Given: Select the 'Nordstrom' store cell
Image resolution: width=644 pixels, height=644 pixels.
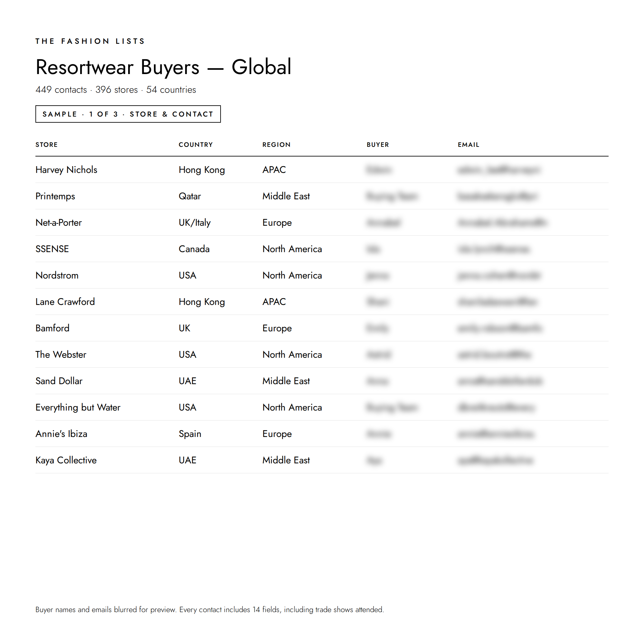Looking at the screenshot, I should [x=57, y=275].
